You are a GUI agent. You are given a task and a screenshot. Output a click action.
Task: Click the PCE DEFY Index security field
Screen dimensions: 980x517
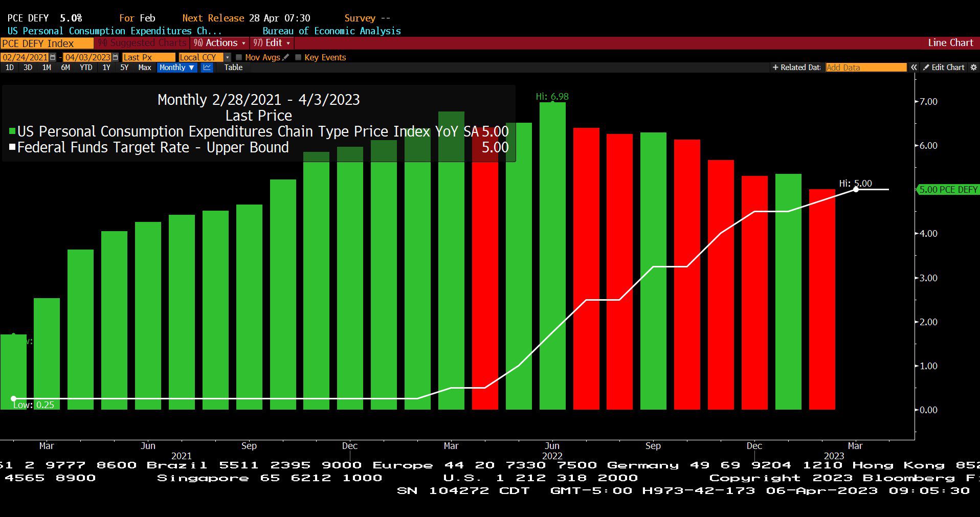tap(47, 43)
